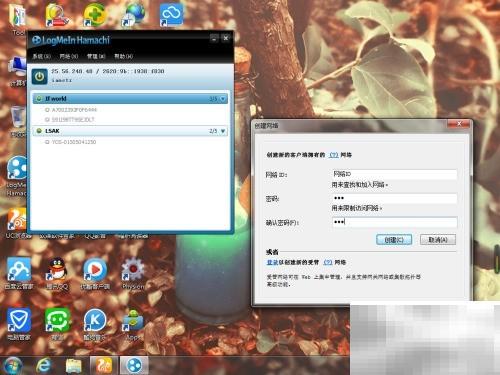500x375 pixels.
Task: Open the magnifier desktop shortcut at top
Action: [x=57, y=16]
